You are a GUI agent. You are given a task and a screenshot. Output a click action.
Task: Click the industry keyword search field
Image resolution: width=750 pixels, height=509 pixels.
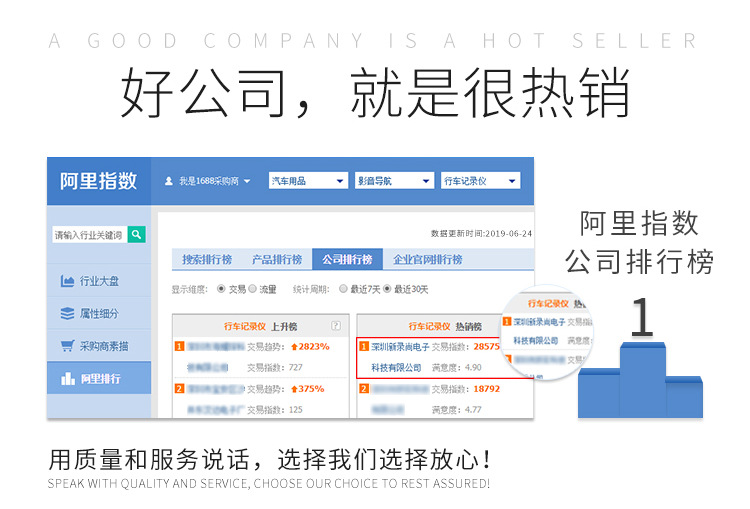click(89, 235)
